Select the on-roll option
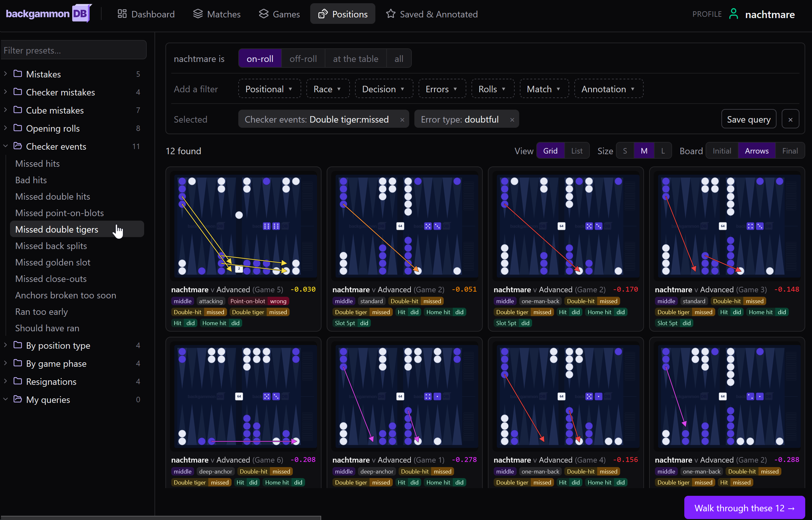Viewport: 812px width, 520px height. coord(260,58)
